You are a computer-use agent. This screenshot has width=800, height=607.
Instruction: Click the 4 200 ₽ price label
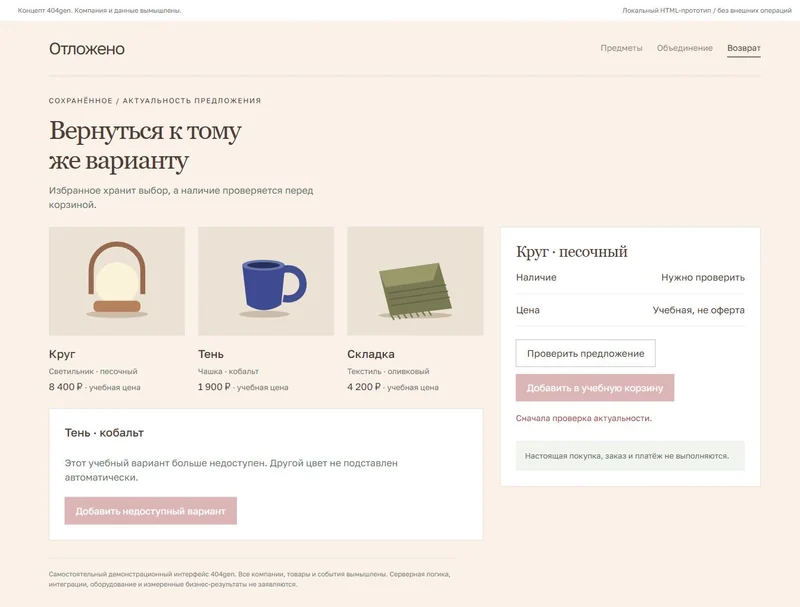[x=364, y=387]
